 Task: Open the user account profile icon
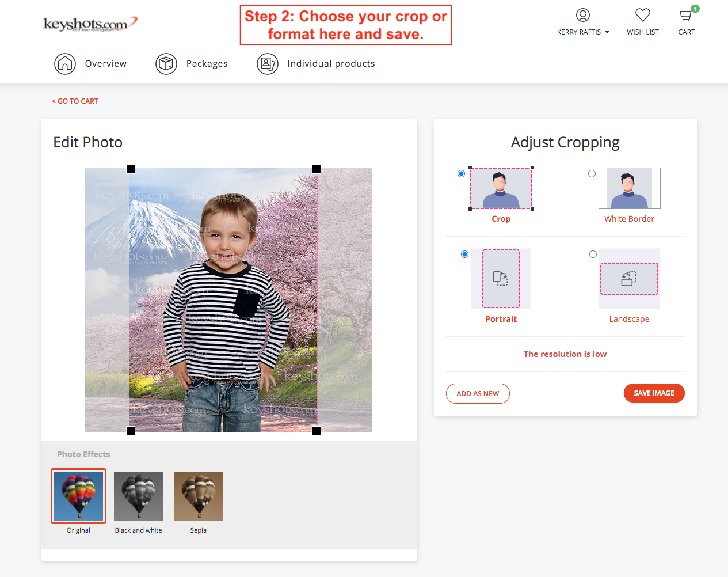point(582,15)
